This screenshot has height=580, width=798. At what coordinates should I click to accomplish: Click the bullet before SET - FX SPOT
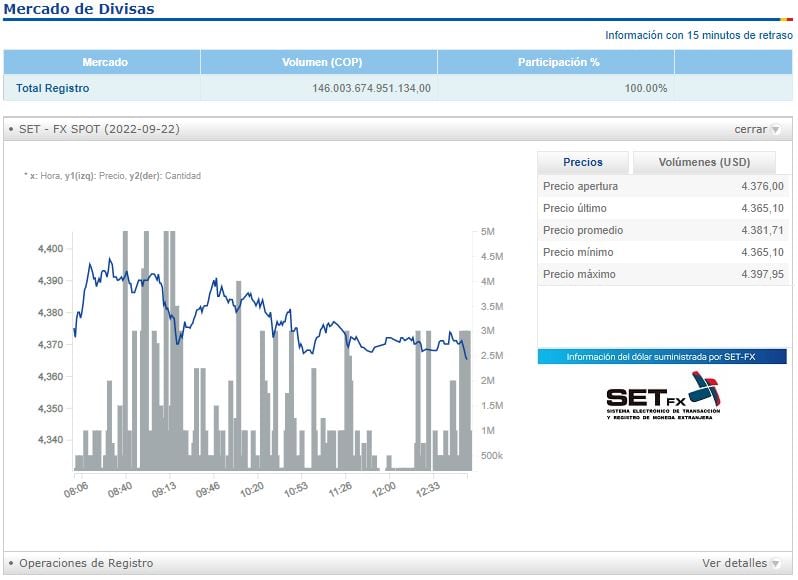[x=11, y=130]
